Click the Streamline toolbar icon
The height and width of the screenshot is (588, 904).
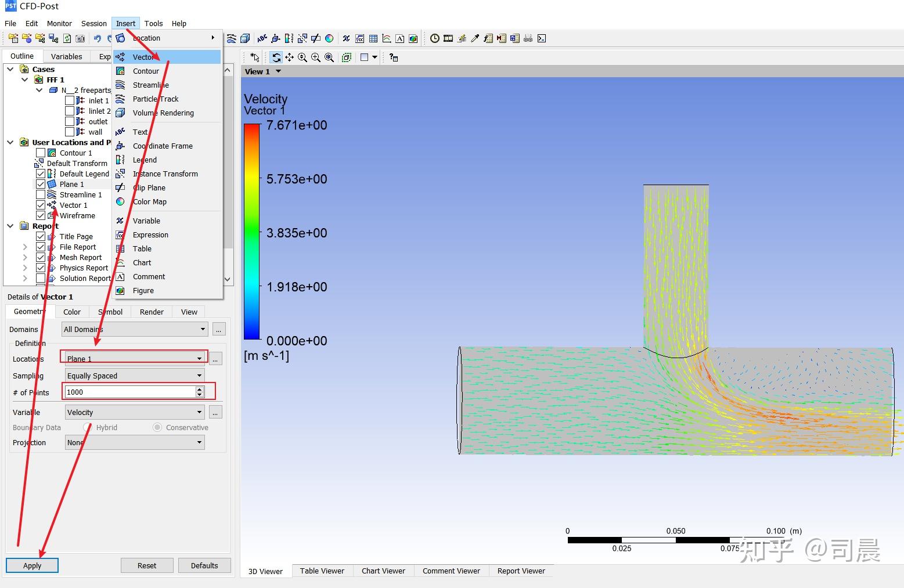tap(232, 39)
